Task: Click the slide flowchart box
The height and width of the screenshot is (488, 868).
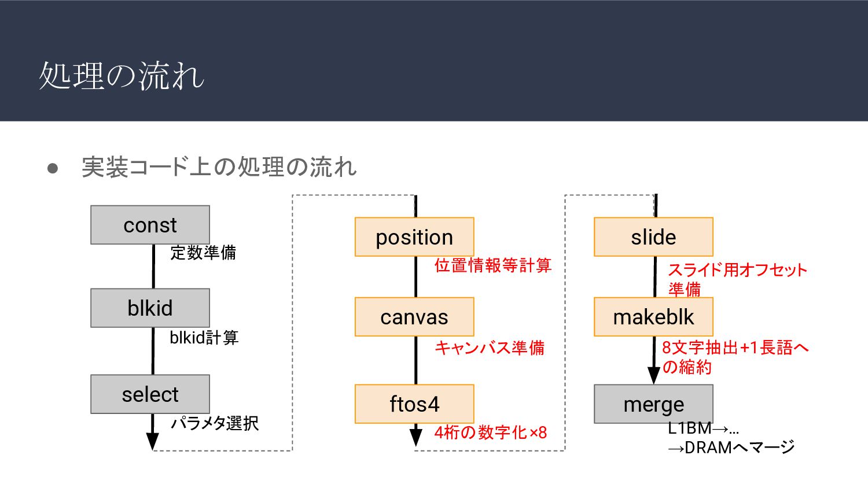Action: [x=653, y=237]
